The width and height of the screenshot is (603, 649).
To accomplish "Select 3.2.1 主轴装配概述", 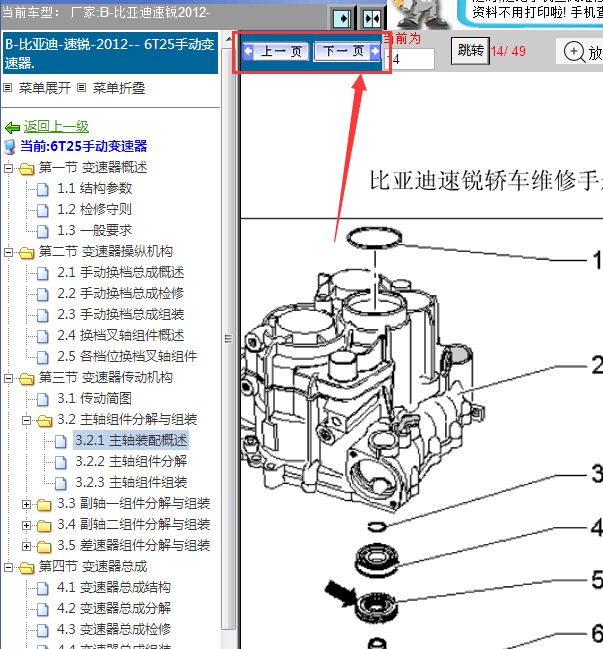I will [x=131, y=440].
